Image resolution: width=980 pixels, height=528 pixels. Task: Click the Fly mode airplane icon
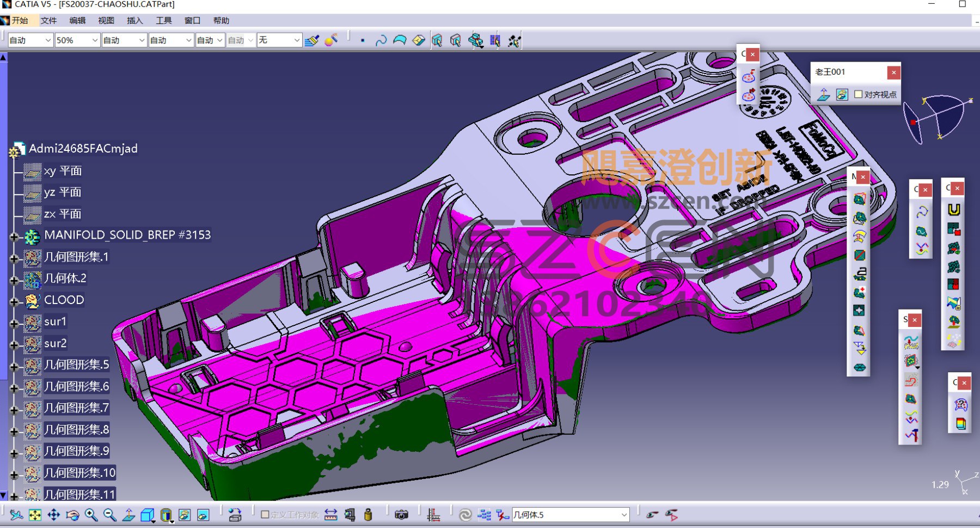click(16, 514)
